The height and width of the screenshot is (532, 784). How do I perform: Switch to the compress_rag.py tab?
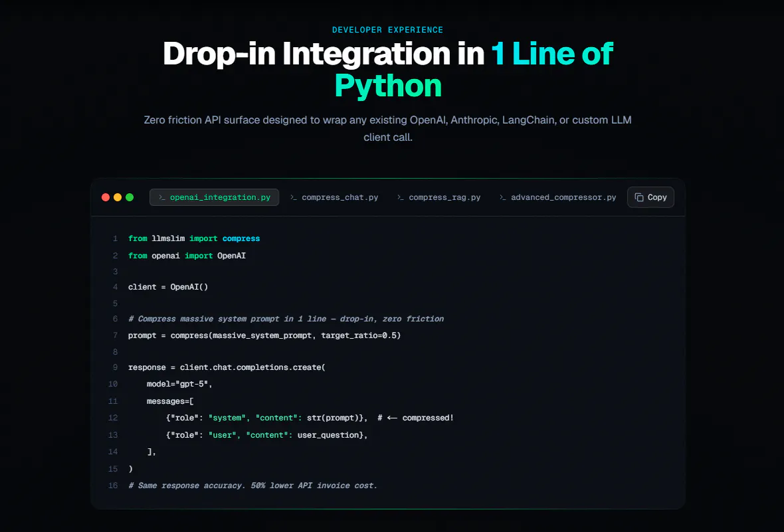tap(439, 197)
